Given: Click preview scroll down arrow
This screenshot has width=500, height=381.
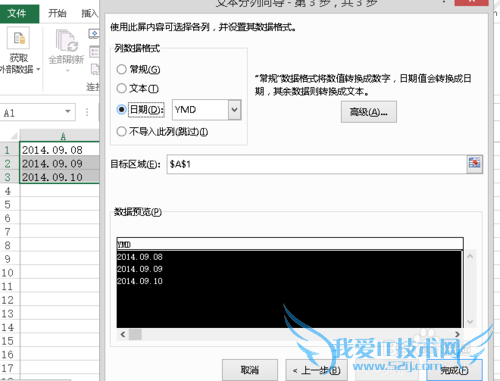Looking at the screenshot, I should tap(470, 322).
